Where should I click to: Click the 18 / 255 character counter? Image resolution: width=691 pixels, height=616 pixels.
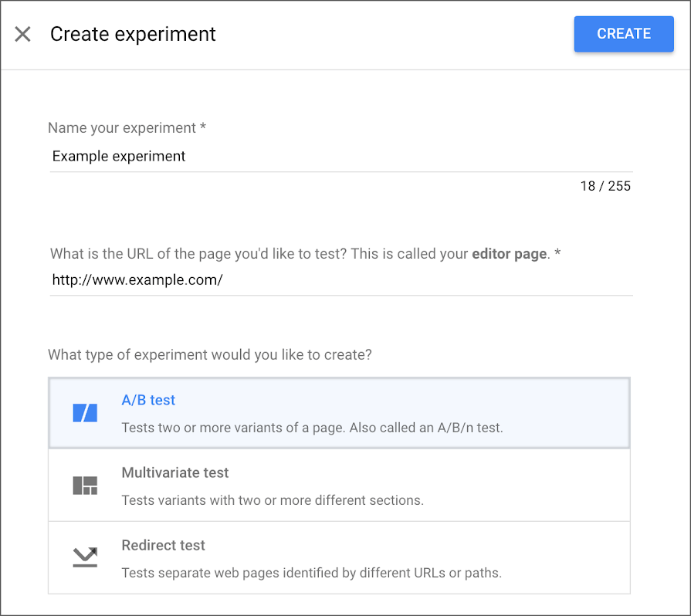[605, 186]
